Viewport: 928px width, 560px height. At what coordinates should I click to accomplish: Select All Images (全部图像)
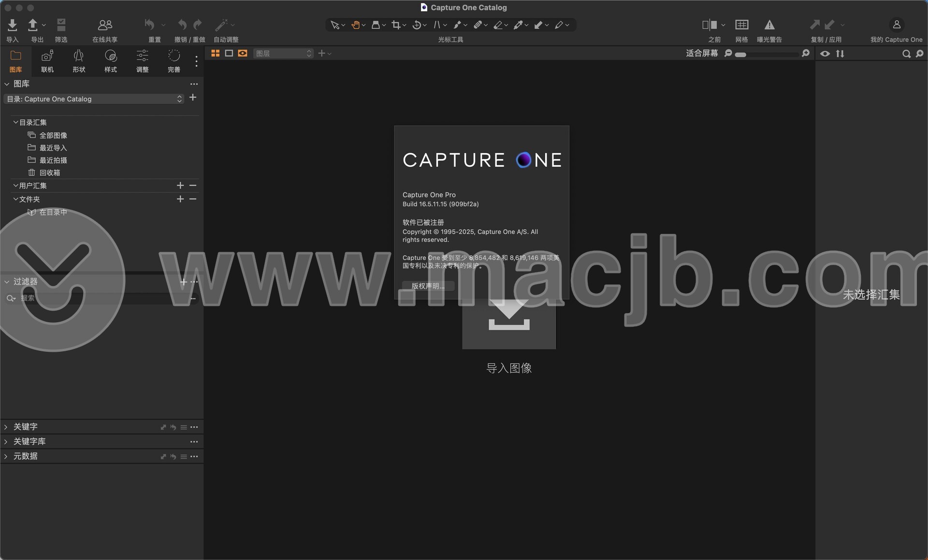[53, 135]
